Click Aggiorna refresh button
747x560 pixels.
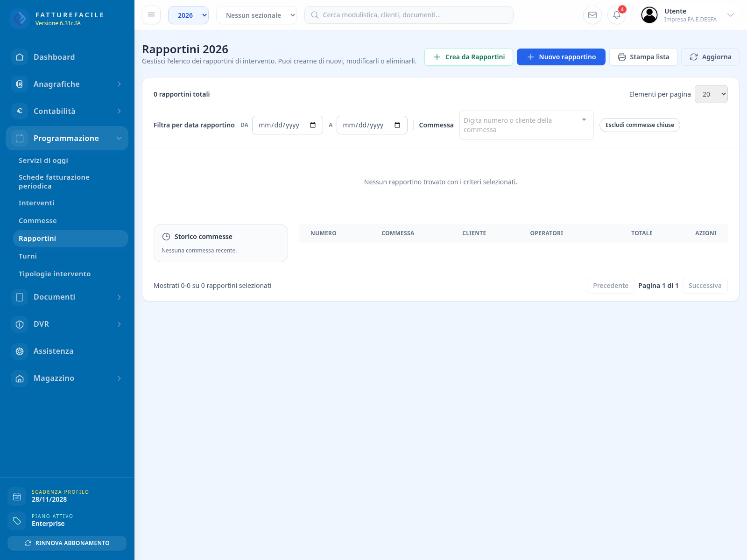coord(710,57)
